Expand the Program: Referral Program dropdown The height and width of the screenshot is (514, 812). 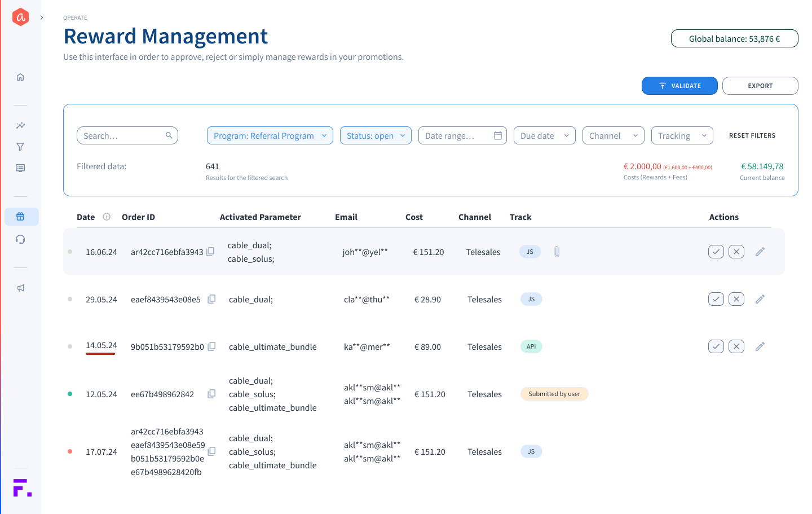point(270,135)
